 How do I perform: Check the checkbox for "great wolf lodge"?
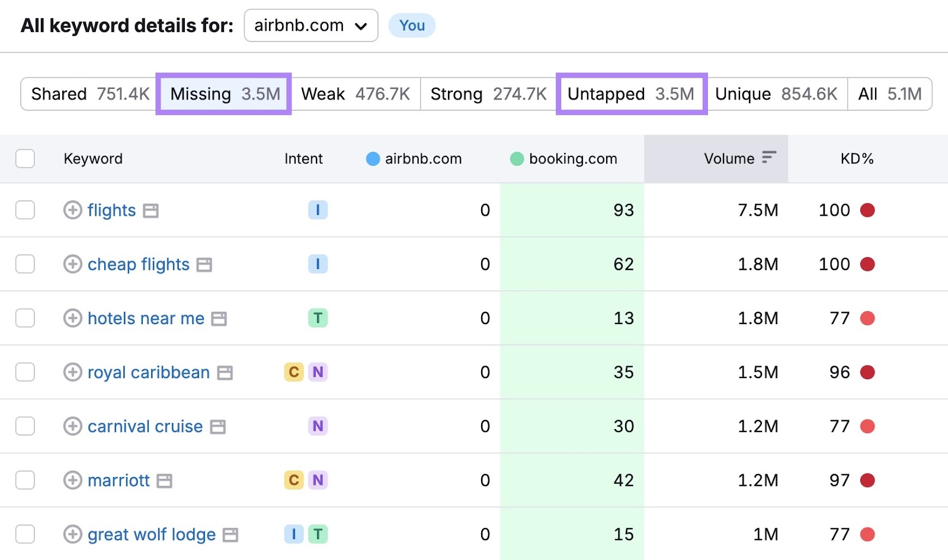tap(25, 534)
